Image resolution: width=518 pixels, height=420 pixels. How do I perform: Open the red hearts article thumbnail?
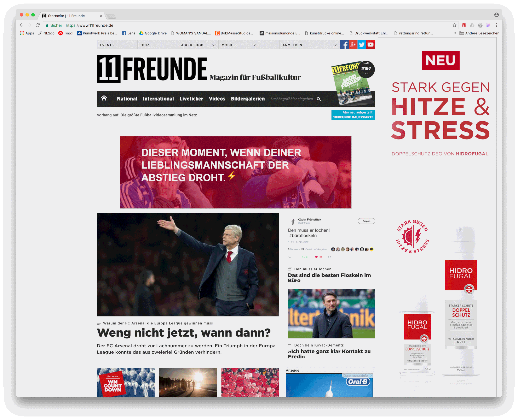(250, 382)
